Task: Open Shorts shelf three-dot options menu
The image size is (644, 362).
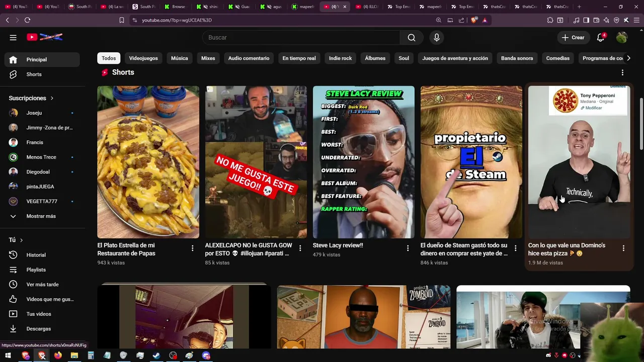Action: 622,72
